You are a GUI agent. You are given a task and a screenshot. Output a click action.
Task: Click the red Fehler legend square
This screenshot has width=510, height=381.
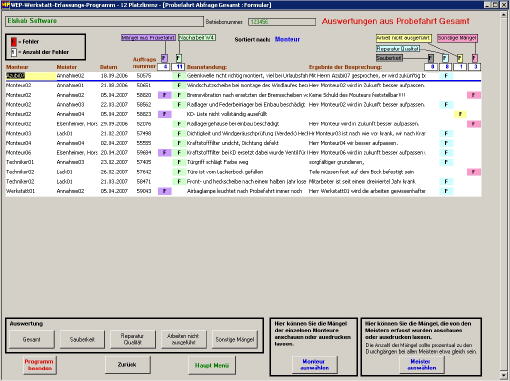[x=14, y=42]
